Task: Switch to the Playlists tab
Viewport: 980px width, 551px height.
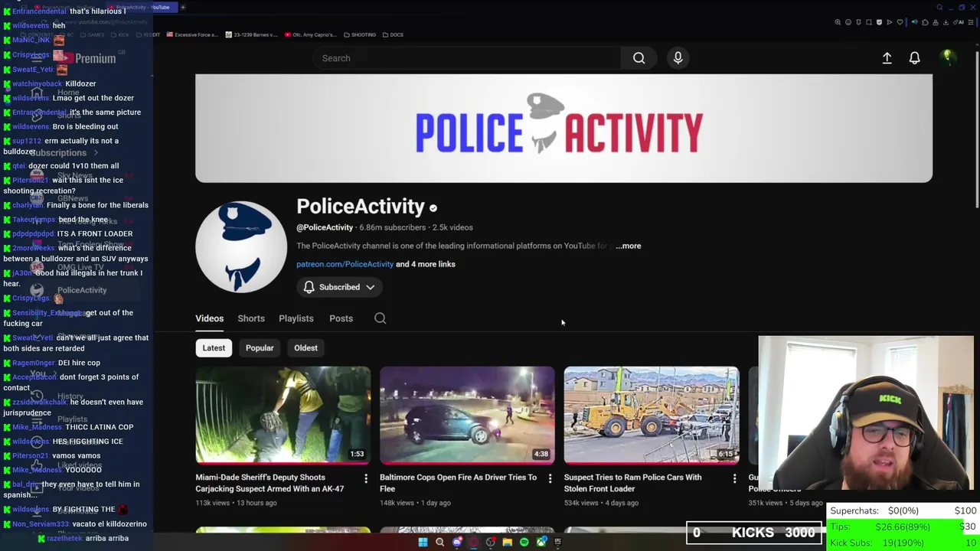Action: (x=296, y=318)
